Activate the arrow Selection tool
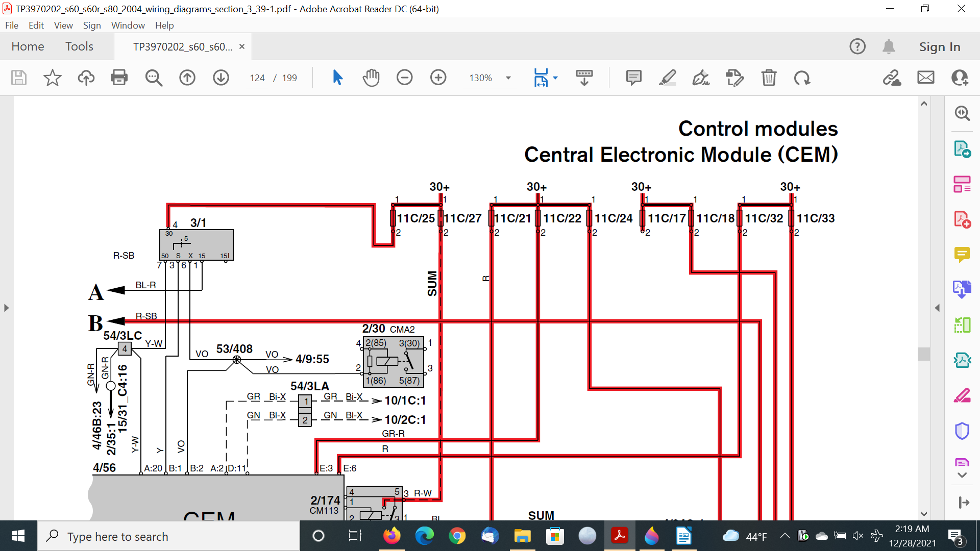 coord(337,78)
